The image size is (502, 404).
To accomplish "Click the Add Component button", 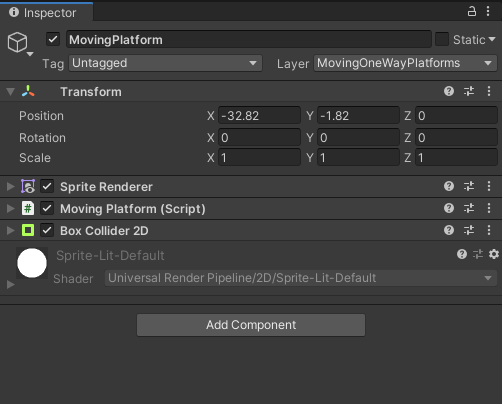I will pyautogui.click(x=251, y=325).
